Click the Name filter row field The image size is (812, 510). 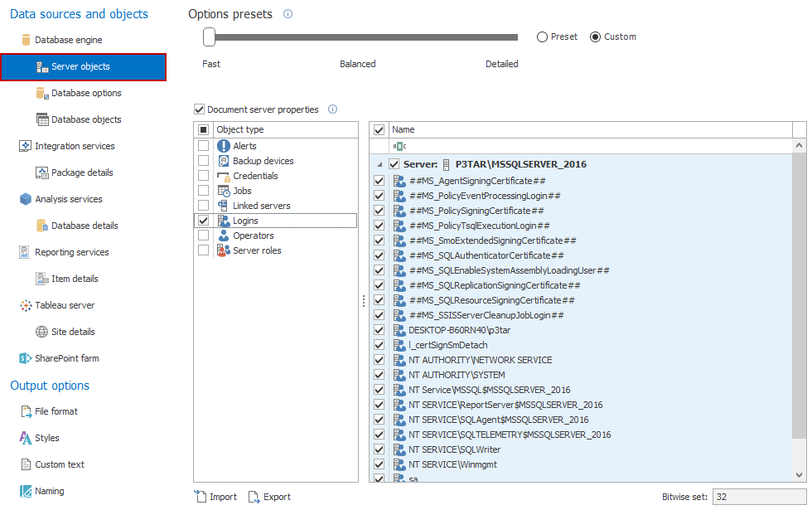coord(590,146)
